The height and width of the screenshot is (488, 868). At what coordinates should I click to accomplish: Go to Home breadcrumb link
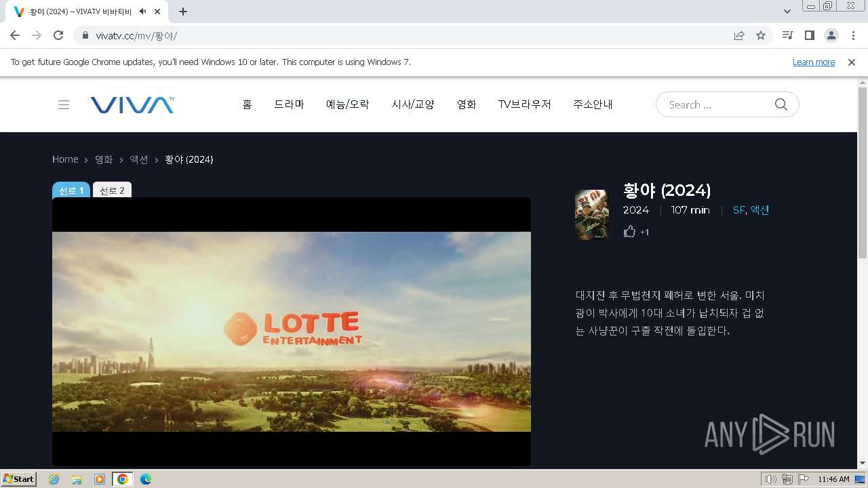(x=65, y=159)
